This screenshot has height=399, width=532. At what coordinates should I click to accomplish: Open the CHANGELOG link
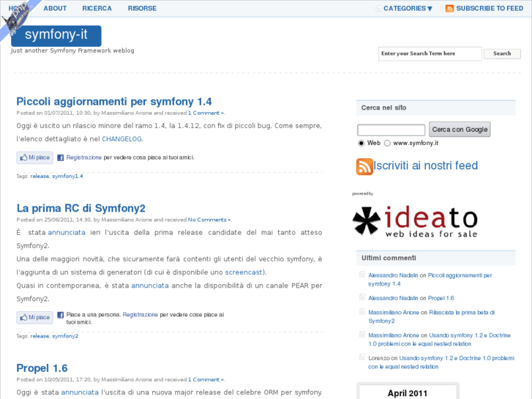pos(121,139)
